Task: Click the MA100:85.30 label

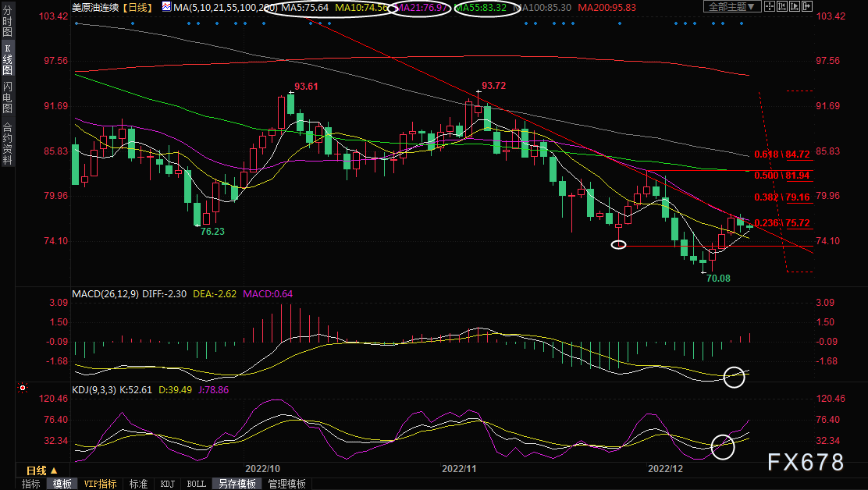Action: 542,8
